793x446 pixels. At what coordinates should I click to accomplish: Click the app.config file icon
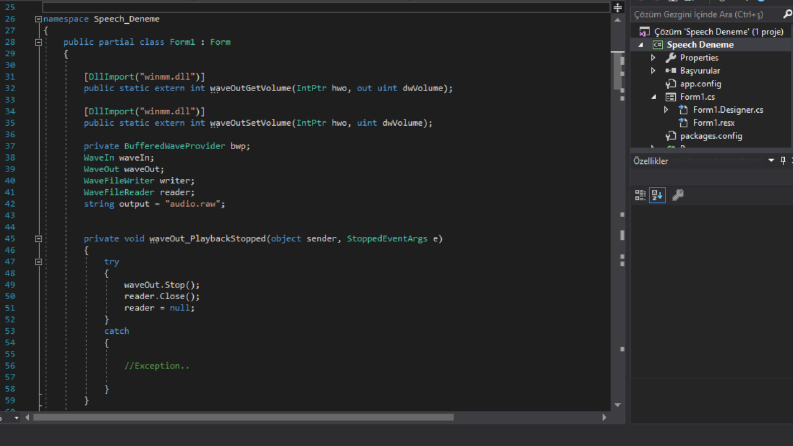tap(671, 84)
